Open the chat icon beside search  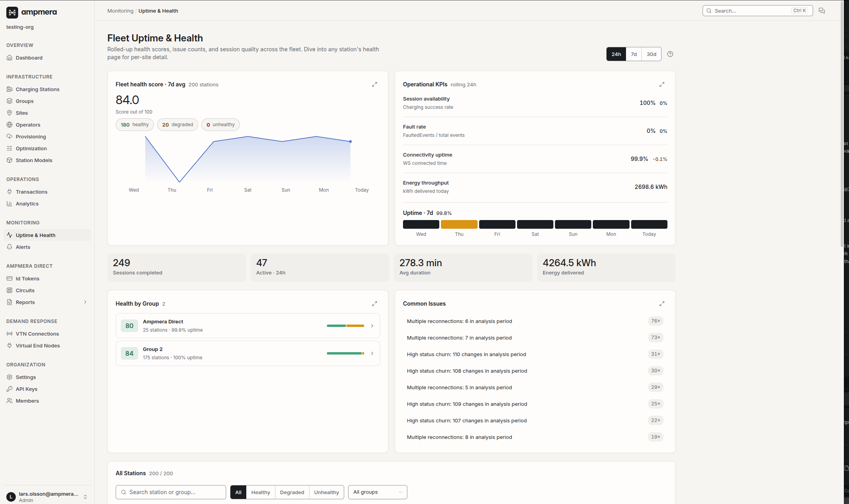pyautogui.click(x=822, y=11)
